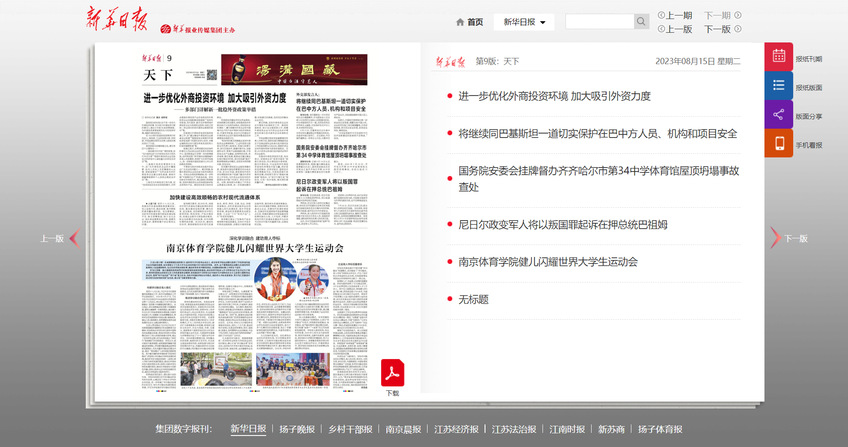
Task: Open the 报纸刊期 calendar icon
Action: 779,57
